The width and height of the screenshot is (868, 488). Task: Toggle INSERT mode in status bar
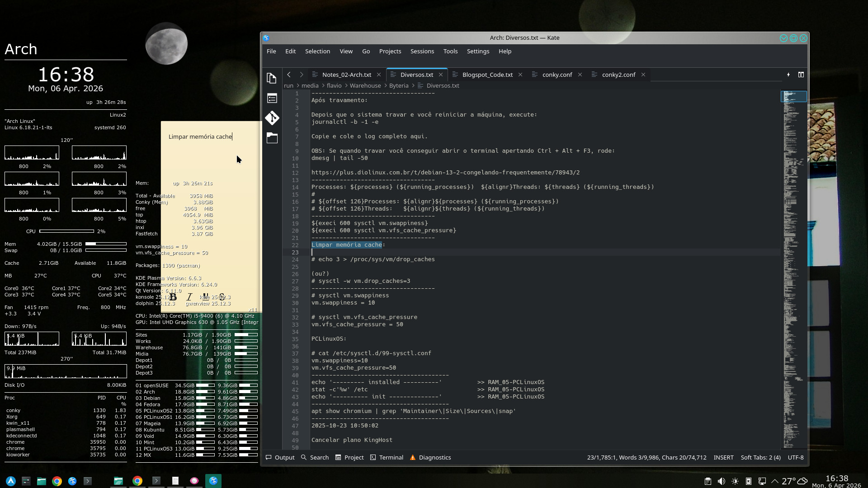click(723, 457)
